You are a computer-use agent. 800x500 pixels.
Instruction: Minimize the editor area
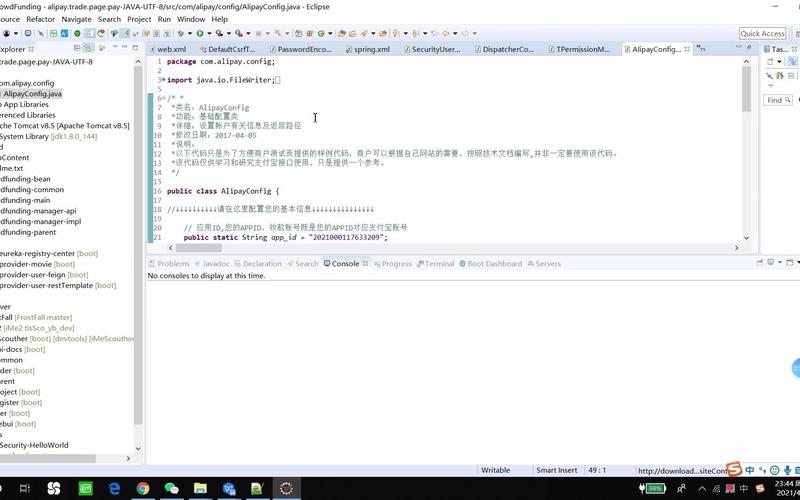tap(738, 47)
